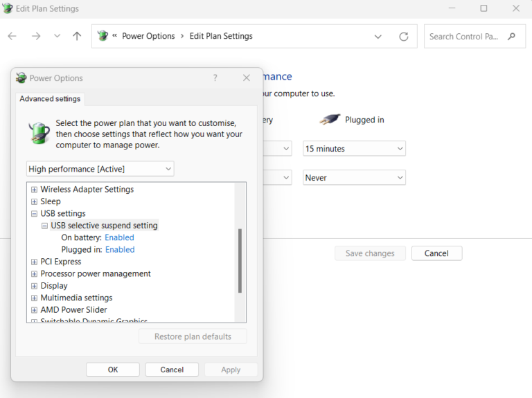The image size is (532, 398).
Task: Click the On battery Enabled link
Action: pyautogui.click(x=119, y=237)
